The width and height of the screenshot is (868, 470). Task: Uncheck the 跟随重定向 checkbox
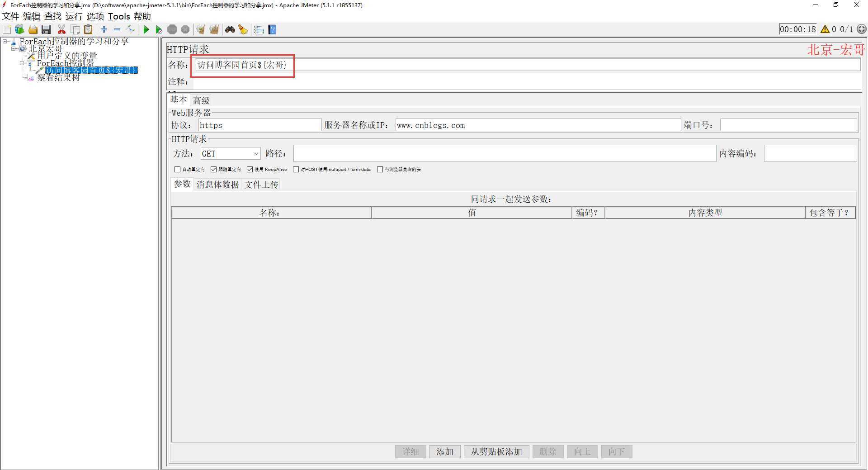tap(214, 170)
